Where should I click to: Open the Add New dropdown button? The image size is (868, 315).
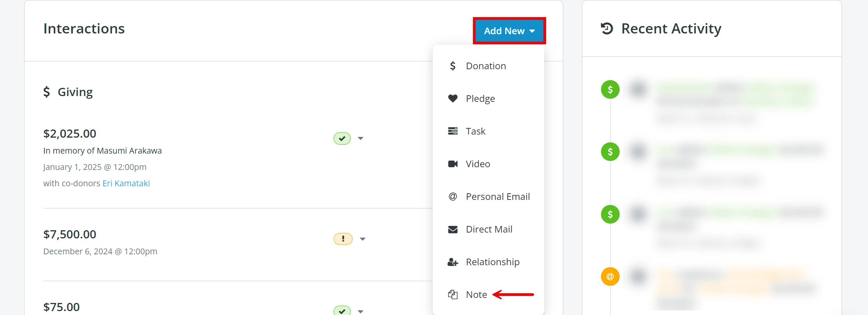tap(509, 31)
